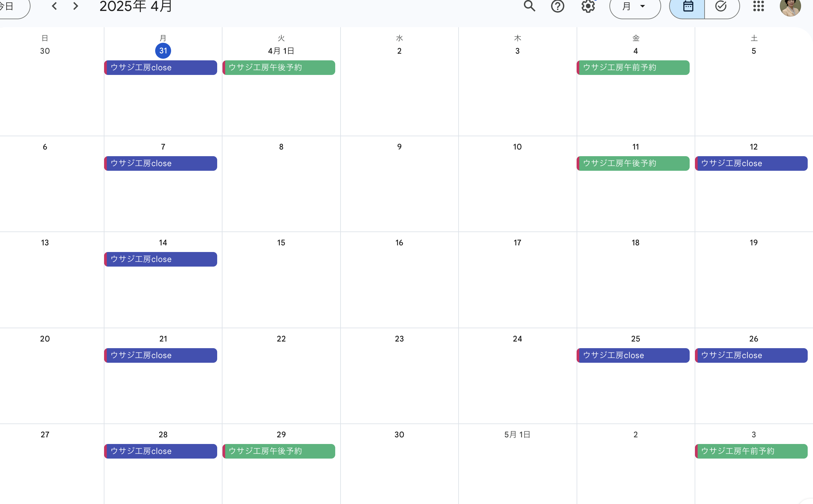This screenshot has width=813, height=504.
Task: Click Wednesday date 2 in first row
Action: click(x=399, y=51)
